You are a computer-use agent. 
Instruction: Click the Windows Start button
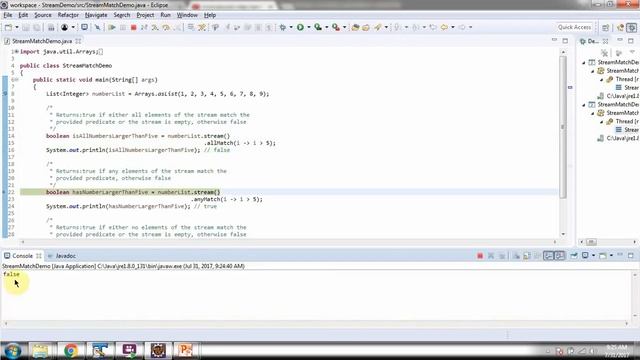click(12, 351)
